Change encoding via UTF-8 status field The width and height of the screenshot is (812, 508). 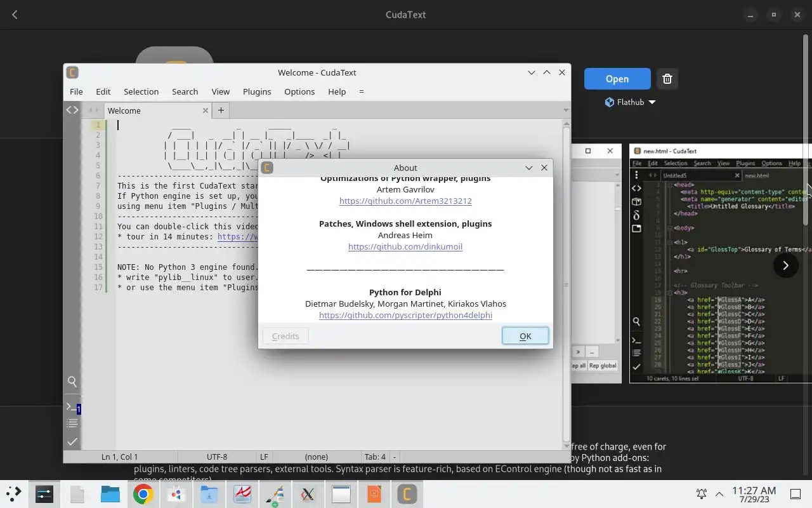[x=217, y=457]
